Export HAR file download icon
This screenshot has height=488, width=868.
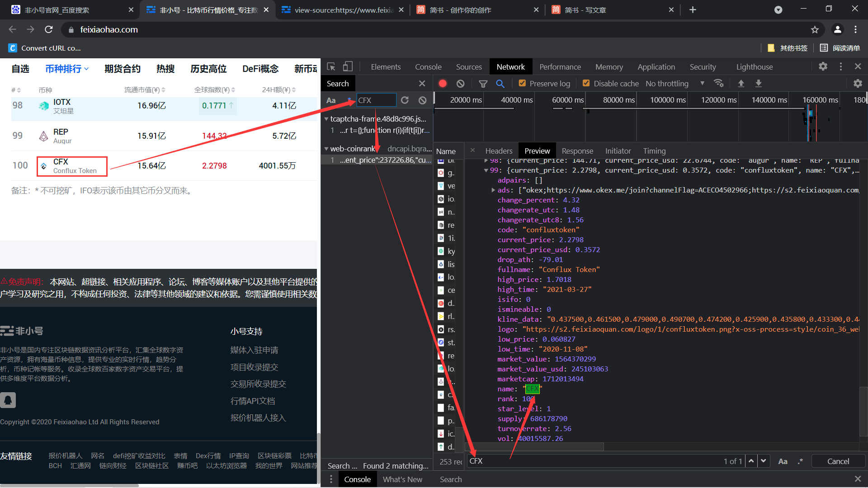tap(759, 83)
